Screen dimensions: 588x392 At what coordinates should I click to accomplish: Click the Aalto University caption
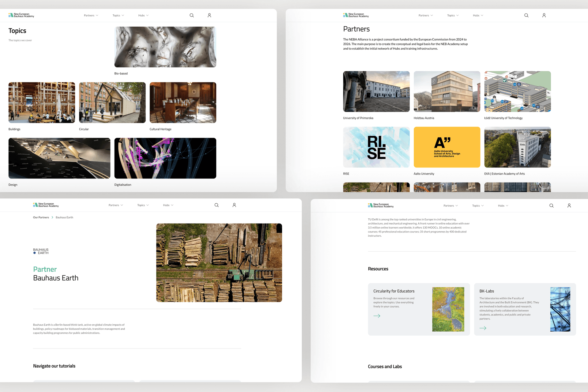coord(424,174)
